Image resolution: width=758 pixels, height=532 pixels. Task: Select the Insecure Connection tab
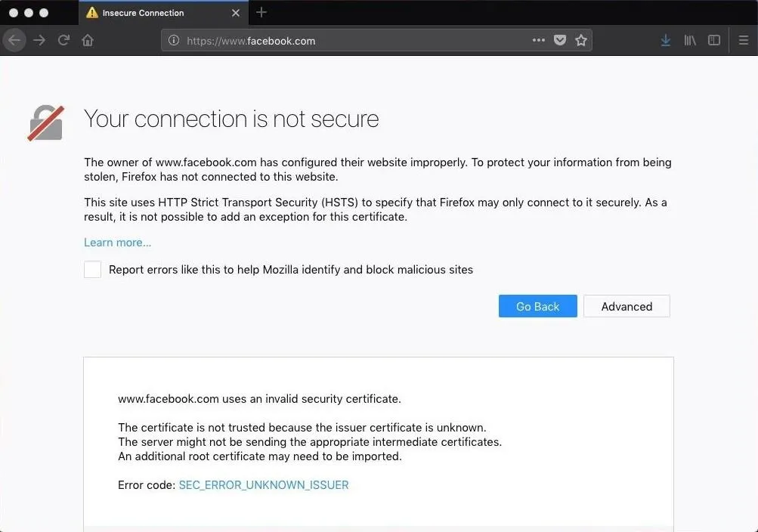(x=163, y=13)
